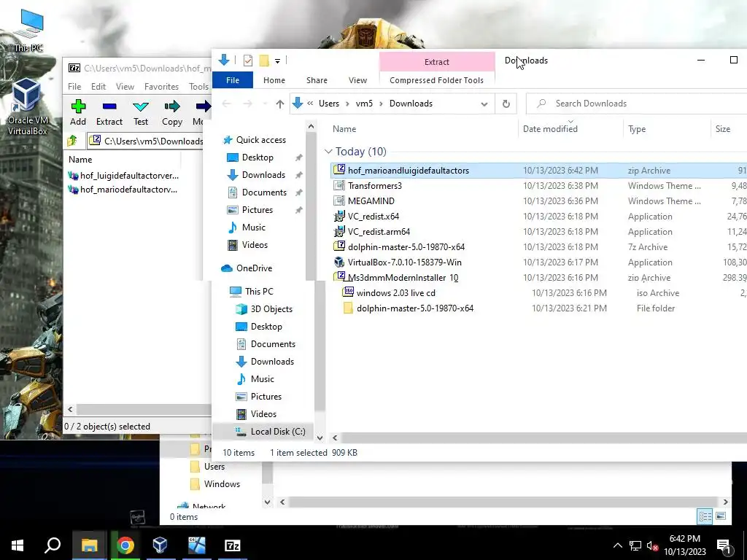Open the This PC desktop icon
747x560 pixels.
tap(28, 30)
